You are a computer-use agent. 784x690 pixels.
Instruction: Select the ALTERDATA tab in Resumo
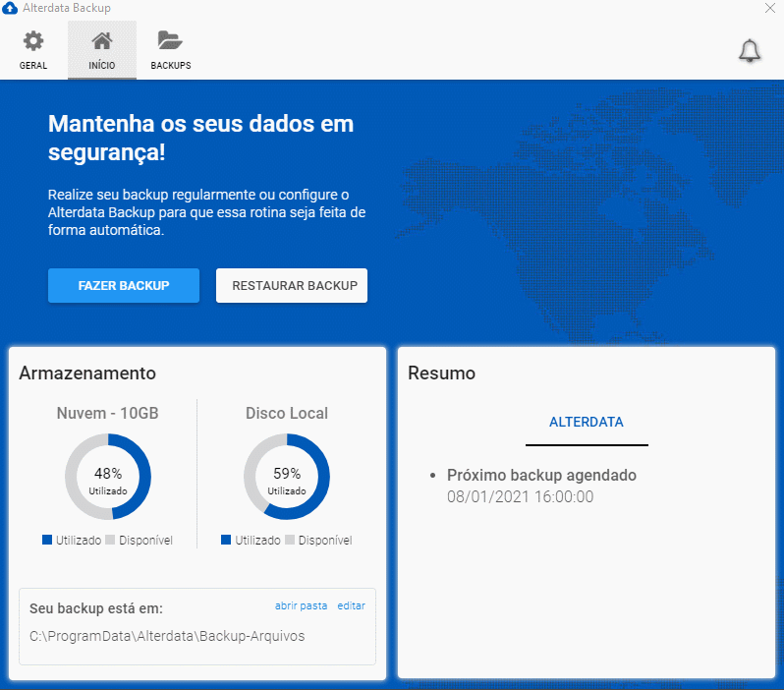click(587, 423)
